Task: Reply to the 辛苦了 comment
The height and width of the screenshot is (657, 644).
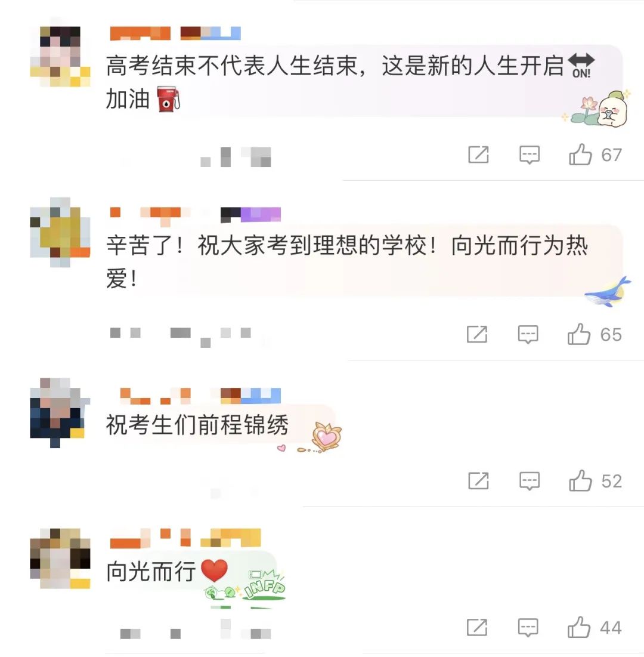Action: coord(528,334)
